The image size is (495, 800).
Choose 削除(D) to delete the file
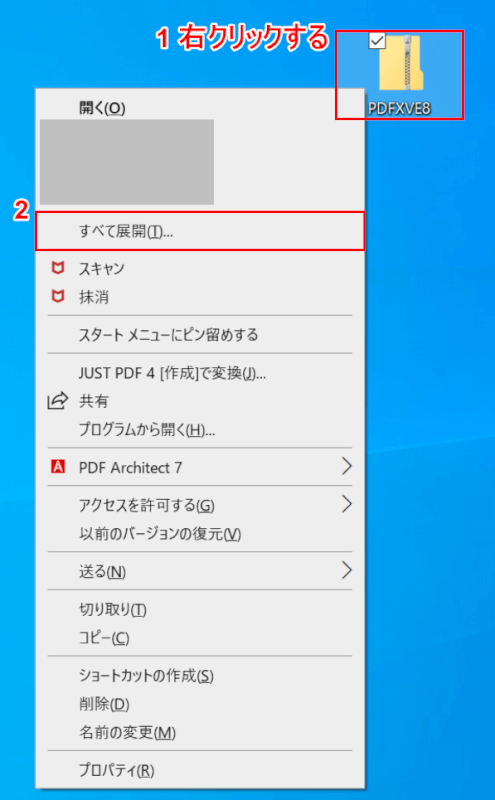[200, 705]
